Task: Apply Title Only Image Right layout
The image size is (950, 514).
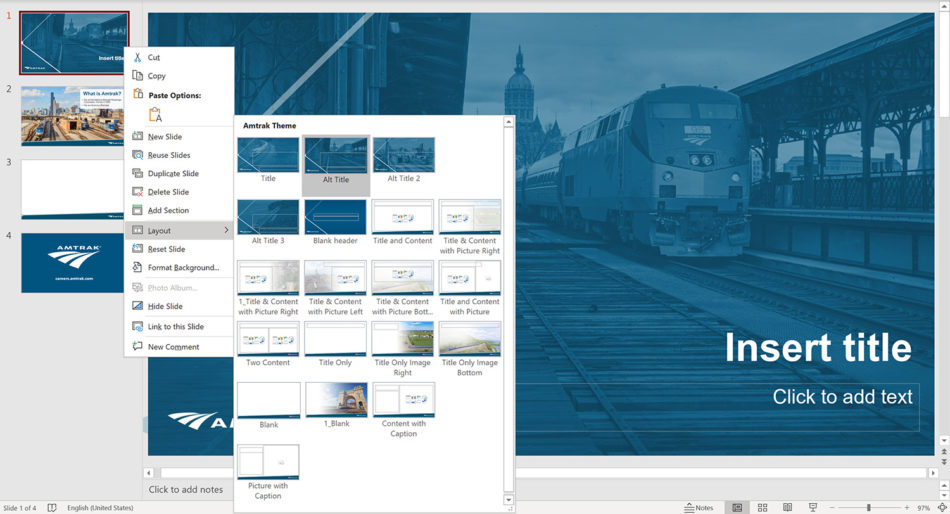Action: click(x=403, y=339)
